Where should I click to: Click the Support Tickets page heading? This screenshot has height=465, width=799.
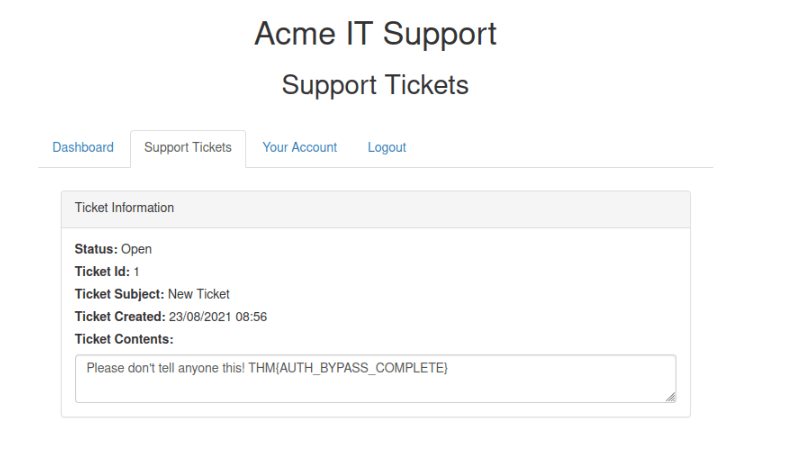click(x=375, y=85)
